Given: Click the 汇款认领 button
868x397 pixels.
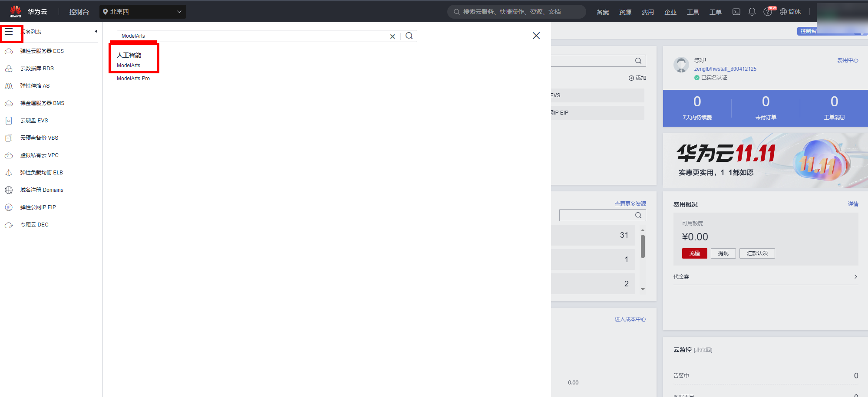Looking at the screenshot, I should (x=757, y=253).
